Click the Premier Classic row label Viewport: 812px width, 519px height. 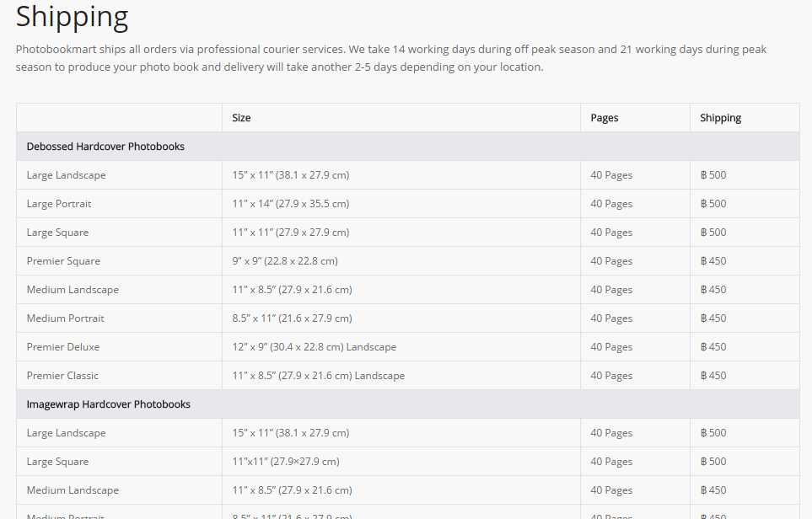click(62, 376)
